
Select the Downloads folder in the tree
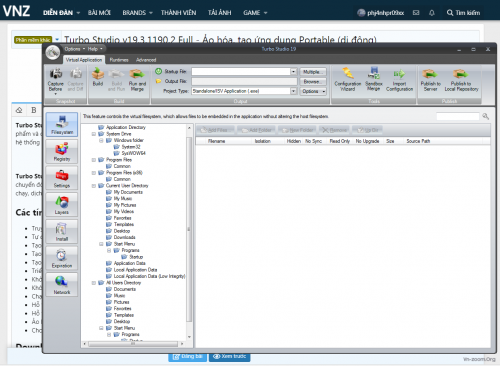pyautogui.click(x=124, y=237)
